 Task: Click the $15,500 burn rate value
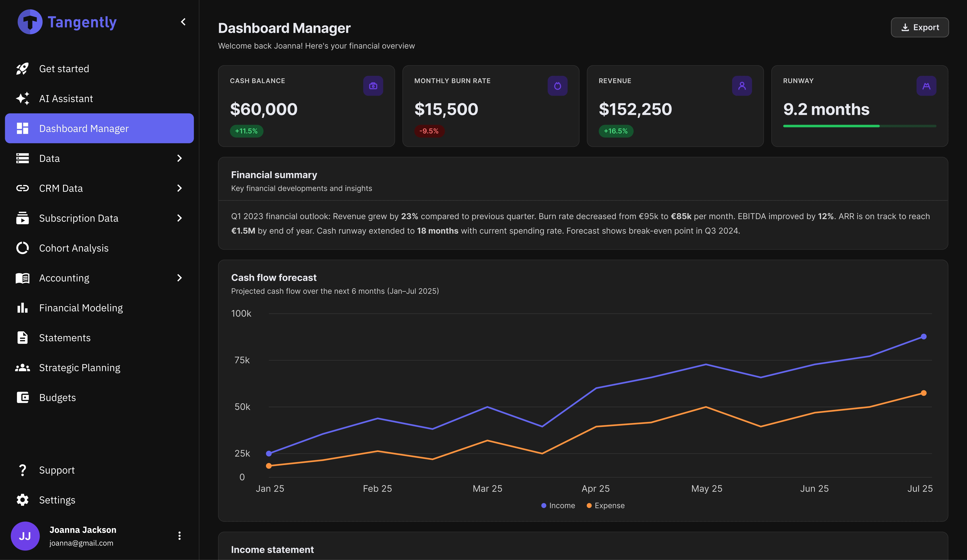pos(446,109)
